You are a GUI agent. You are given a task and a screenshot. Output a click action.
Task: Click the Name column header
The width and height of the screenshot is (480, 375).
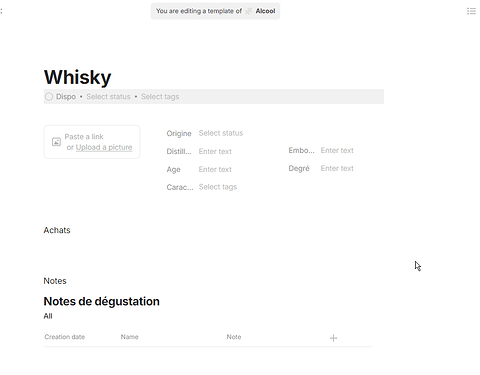pyautogui.click(x=130, y=337)
